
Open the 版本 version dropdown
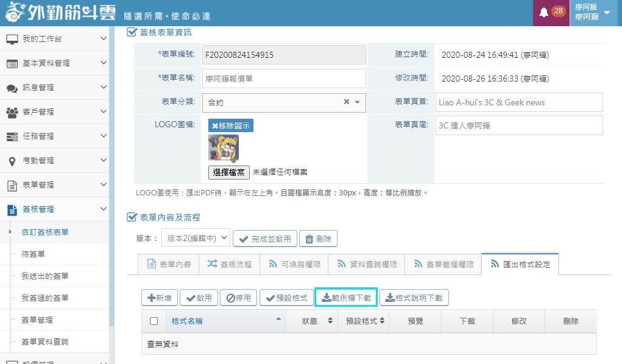pyautogui.click(x=196, y=239)
